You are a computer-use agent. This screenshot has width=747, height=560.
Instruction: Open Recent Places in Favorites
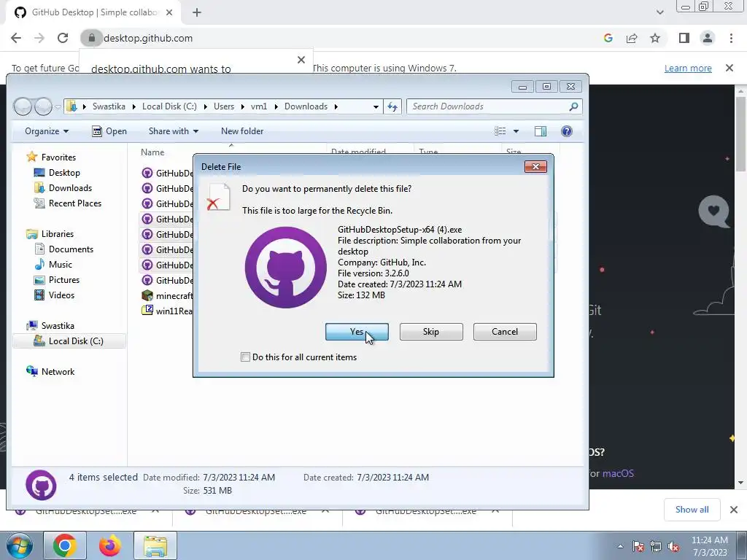75,203
